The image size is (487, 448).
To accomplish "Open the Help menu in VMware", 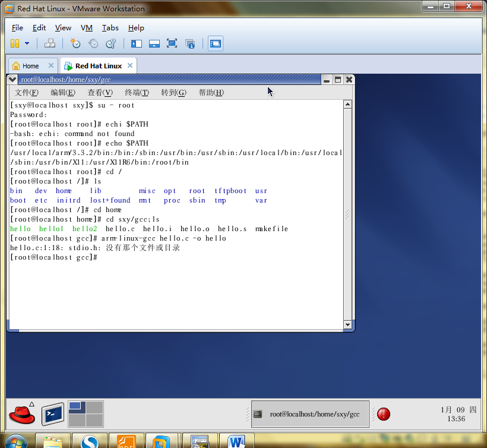I will (136, 28).
